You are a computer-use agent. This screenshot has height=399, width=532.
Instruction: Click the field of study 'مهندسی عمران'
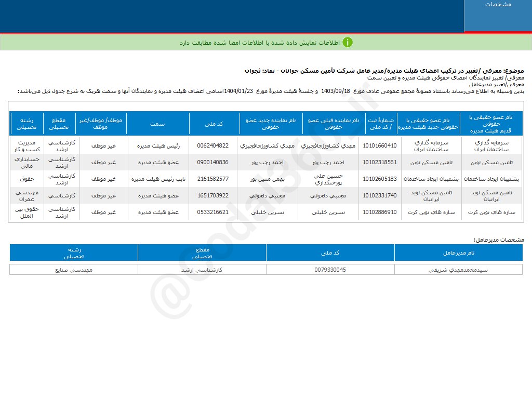point(27,196)
